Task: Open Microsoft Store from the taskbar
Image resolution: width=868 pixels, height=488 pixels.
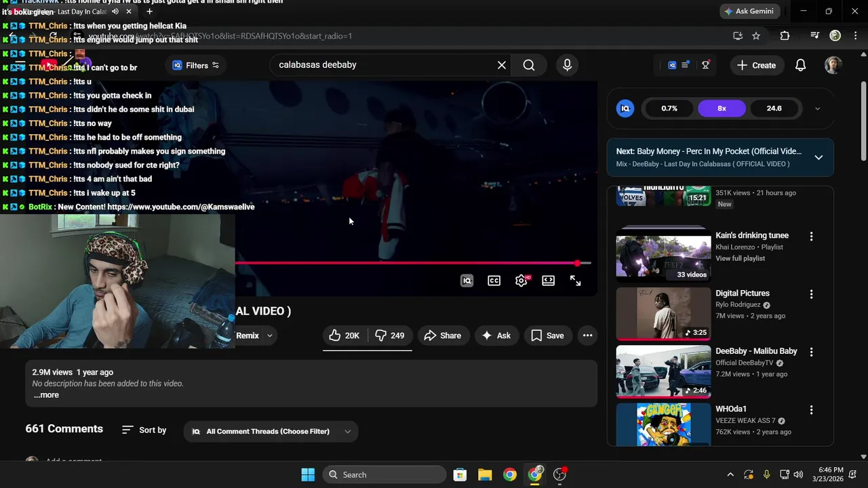Action: coord(460,474)
